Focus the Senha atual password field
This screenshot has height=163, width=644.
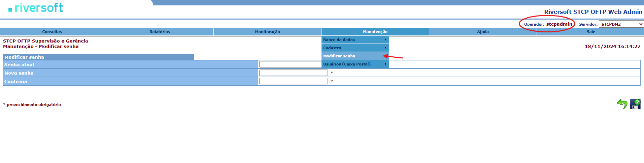pos(290,64)
